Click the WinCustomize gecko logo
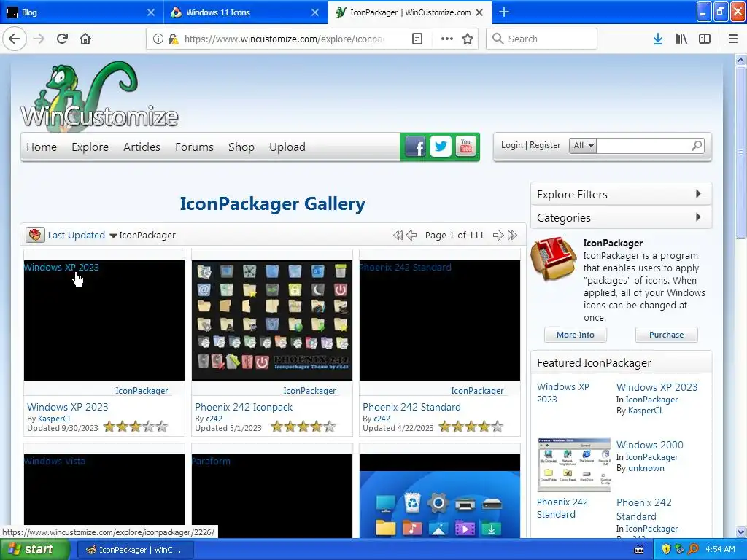Screen dimensions: 747x560 coord(99,96)
